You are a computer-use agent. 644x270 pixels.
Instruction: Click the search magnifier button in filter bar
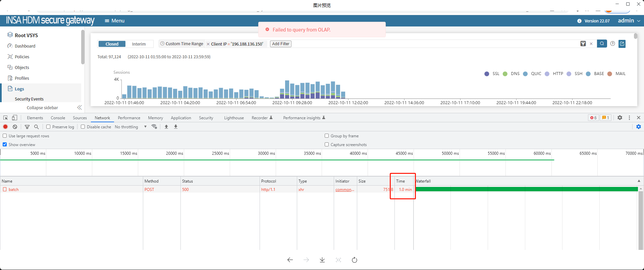pyautogui.click(x=602, y=44)
